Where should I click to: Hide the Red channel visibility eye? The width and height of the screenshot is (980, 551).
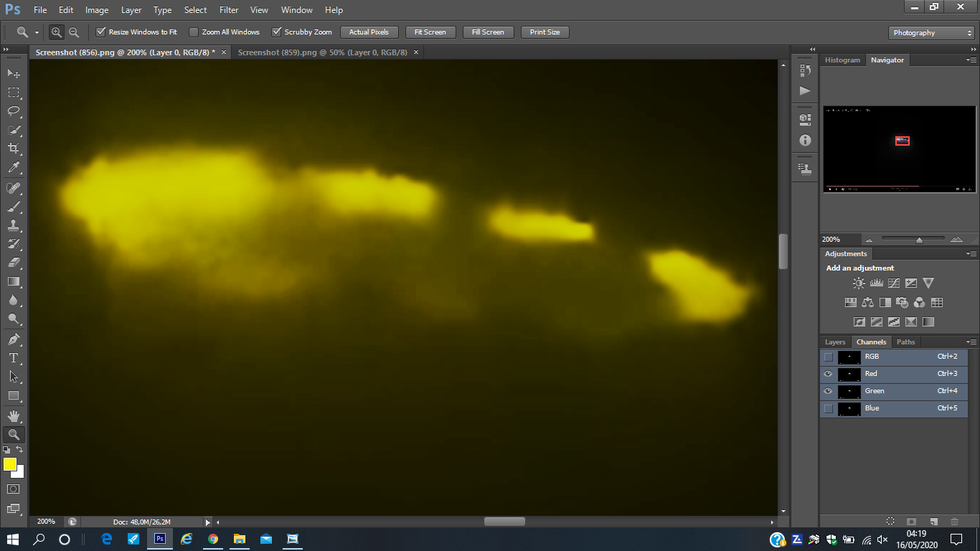[x=829, y=374]
